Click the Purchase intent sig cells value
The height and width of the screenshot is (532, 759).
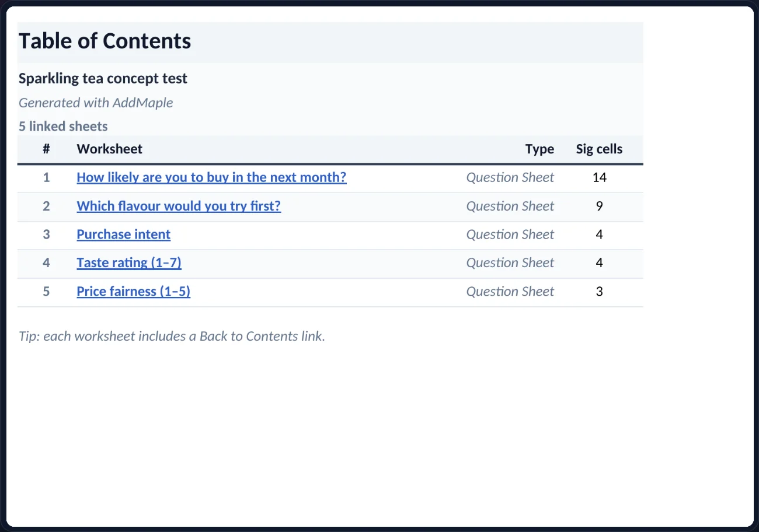point(600,235)
